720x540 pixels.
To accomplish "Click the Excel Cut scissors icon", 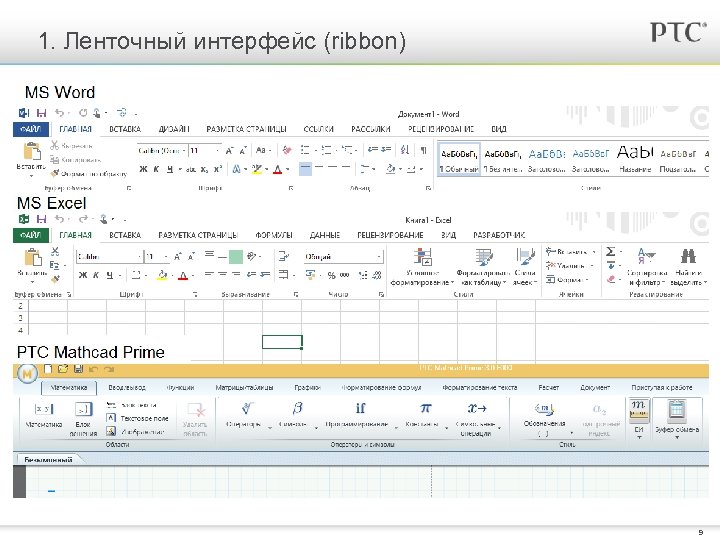I will pyautogui.click(x=55, y=251).
